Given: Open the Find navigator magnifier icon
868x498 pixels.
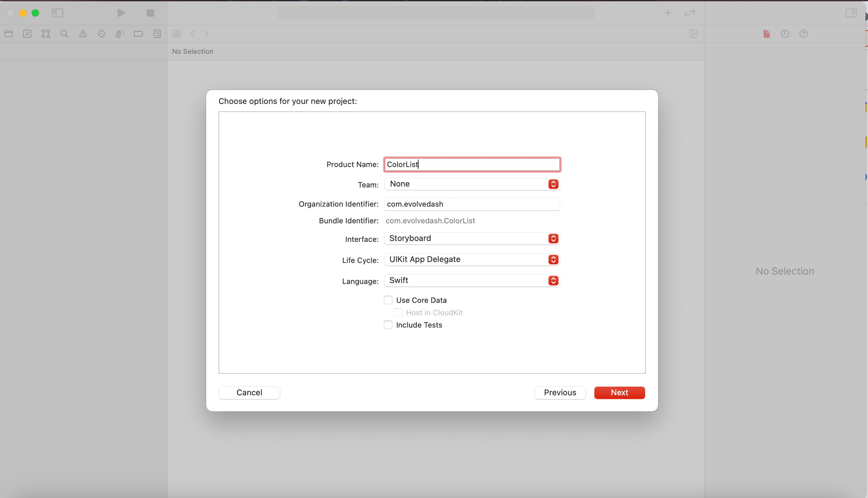Looking at the screenshot, I should click(64, 33).
